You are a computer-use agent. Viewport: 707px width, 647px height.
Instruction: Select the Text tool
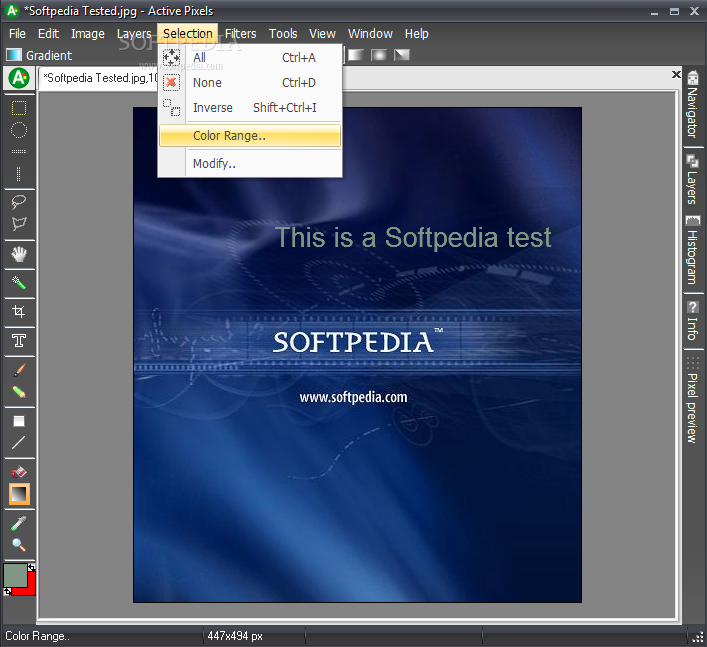[18, 340]
